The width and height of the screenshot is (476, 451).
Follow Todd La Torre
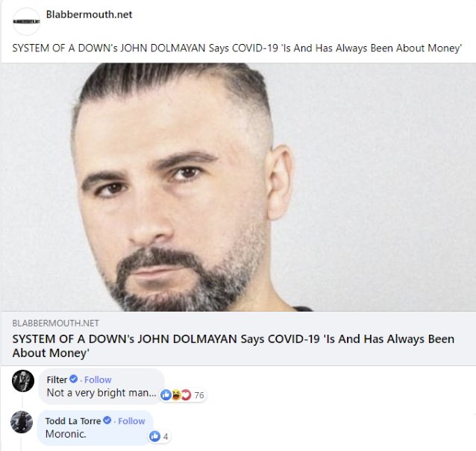(x=131, y=421)
